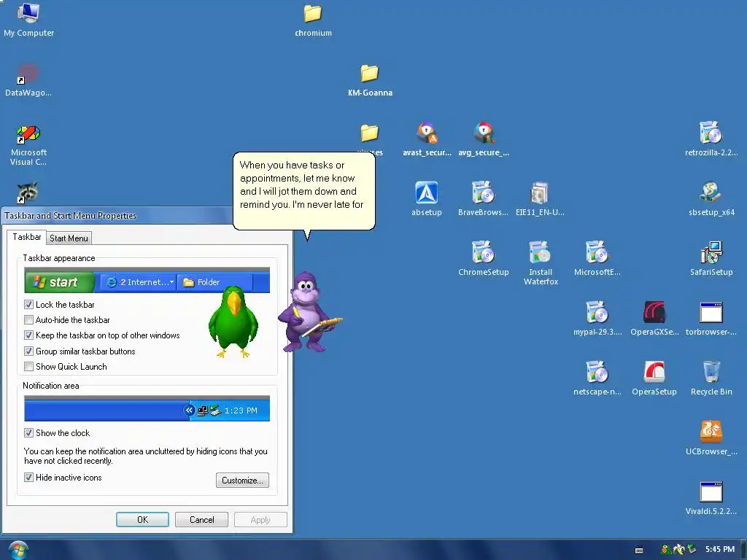Enable Show Quick Launch checkbox
The image size is (747, 560).
[x=28, y=367]
